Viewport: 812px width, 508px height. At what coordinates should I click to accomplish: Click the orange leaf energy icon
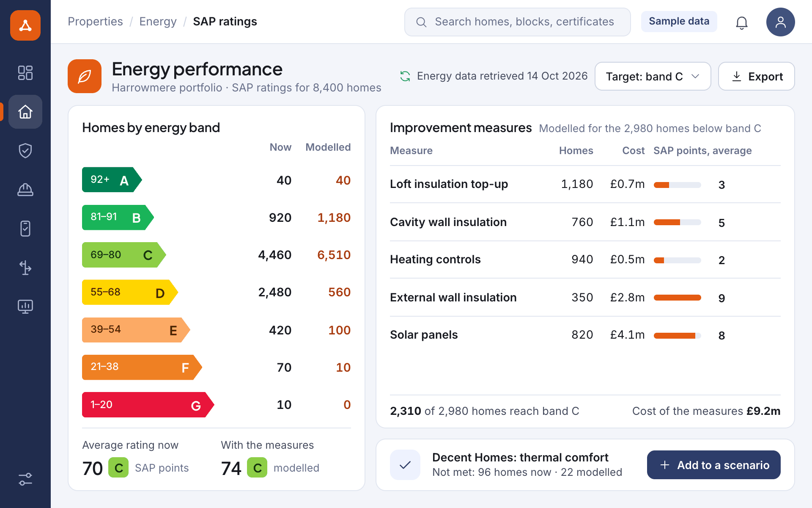coord(85,76)
